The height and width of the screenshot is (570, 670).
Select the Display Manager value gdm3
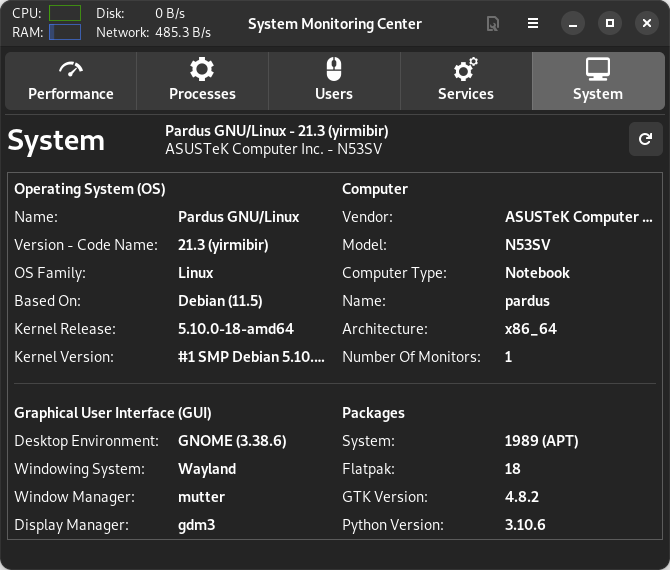click(197, 525)
